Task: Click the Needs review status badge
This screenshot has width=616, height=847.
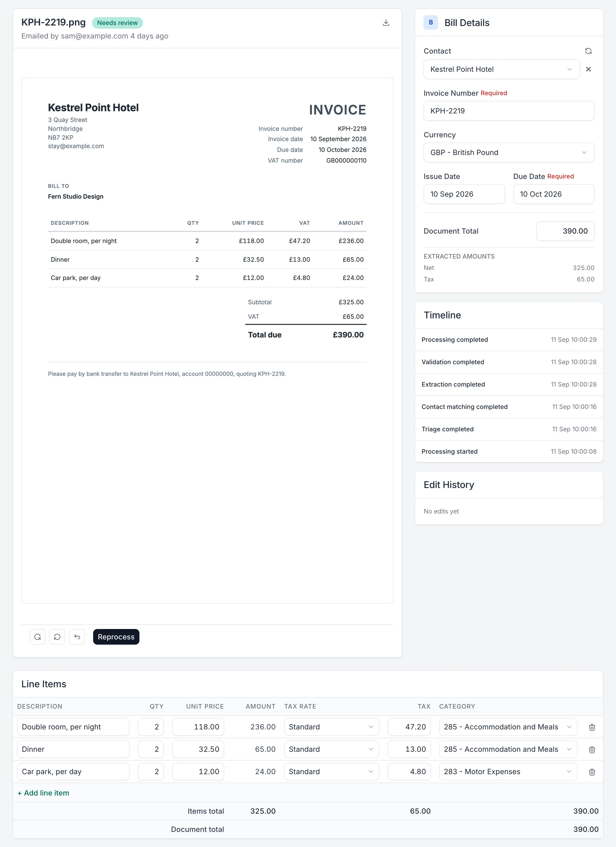Action: coord(117,23)
